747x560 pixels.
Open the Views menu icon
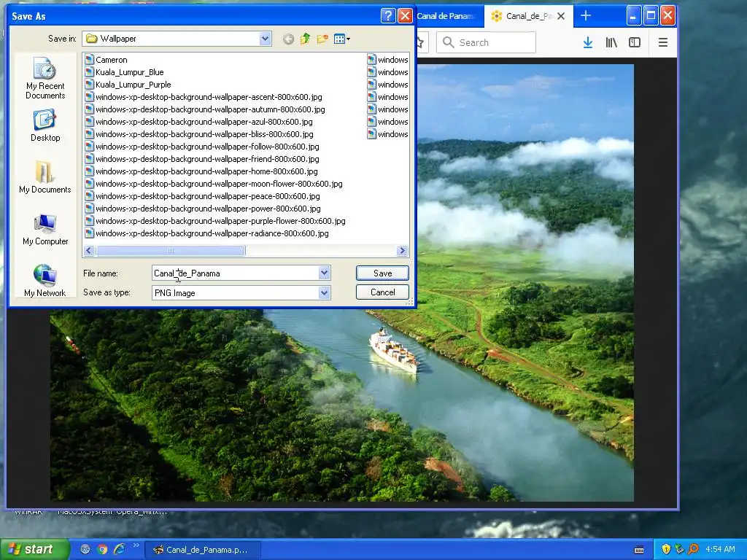coord(342,39)
